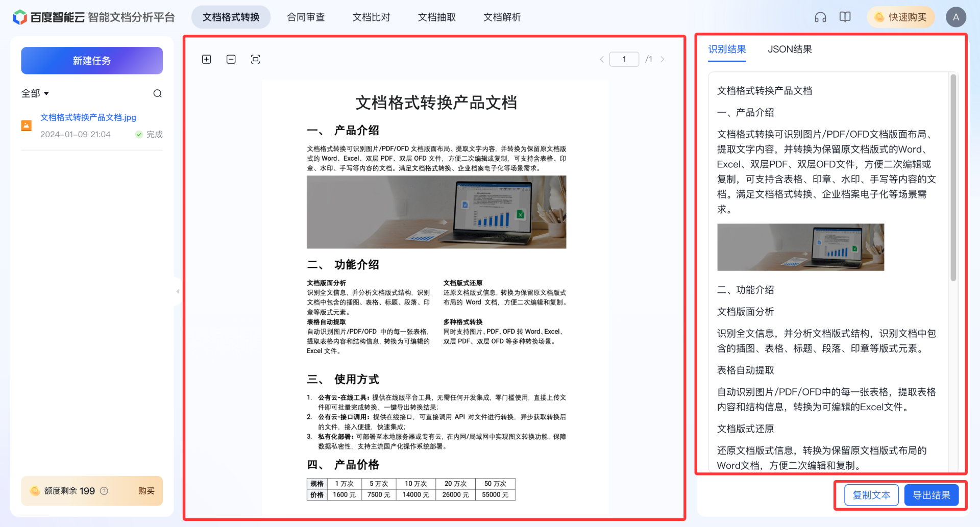The width and height of the screenshot is (980, 527).
Task: Click the heading 文档格式转换产品文档 in preview
Action: [x=436, y=103]
